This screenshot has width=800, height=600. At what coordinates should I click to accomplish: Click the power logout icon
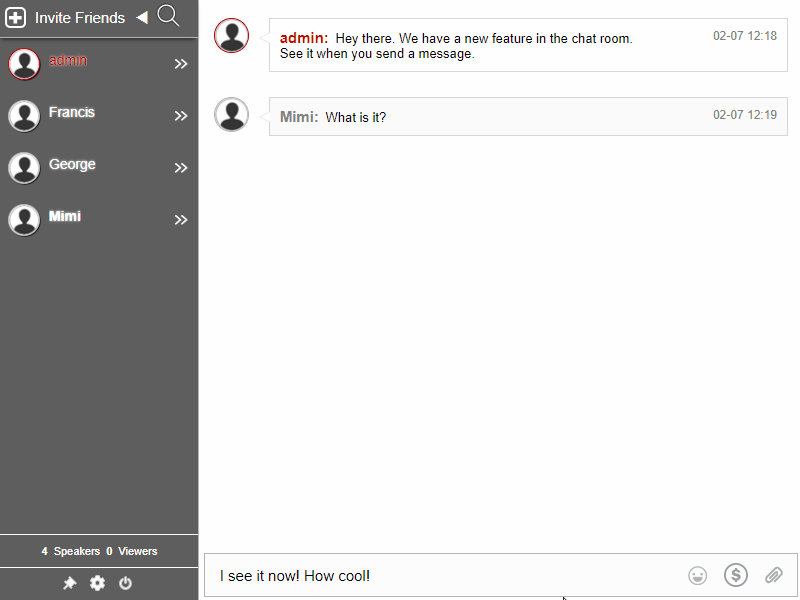pyautogui.click(x=125, y=583)
